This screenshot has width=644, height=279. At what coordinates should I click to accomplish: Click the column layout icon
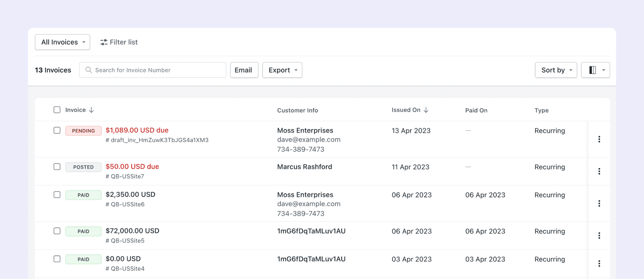(x=592, y=70)
